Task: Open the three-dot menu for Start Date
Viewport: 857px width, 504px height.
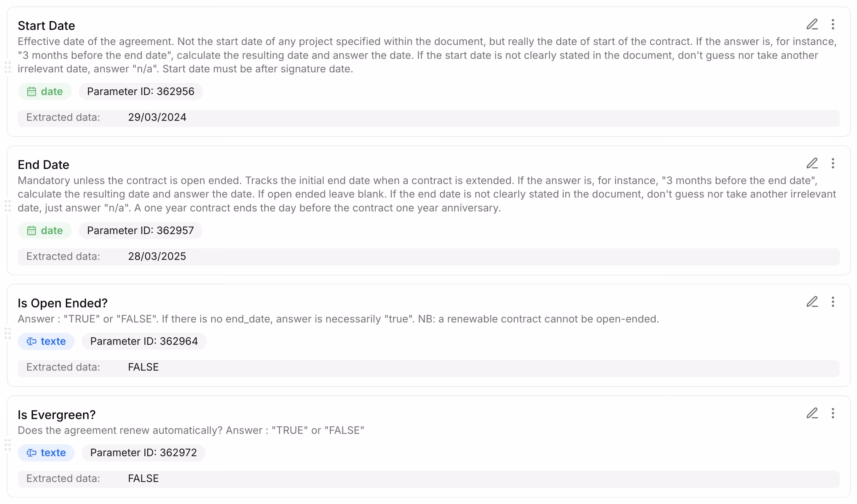Action: pyautogui.click(x=833, y=25)
